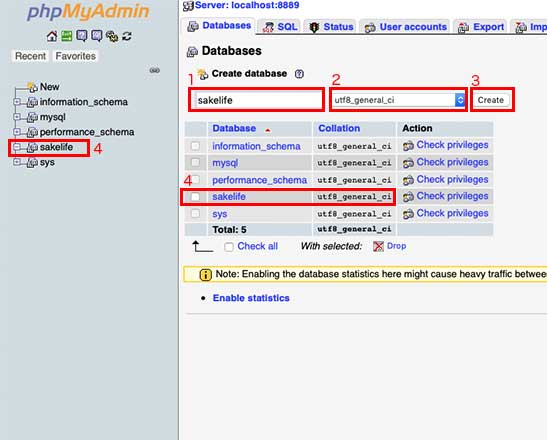Click privileges icon for sys row
The height and width of the screenshot is (440, 547).
tap(408, 214)
